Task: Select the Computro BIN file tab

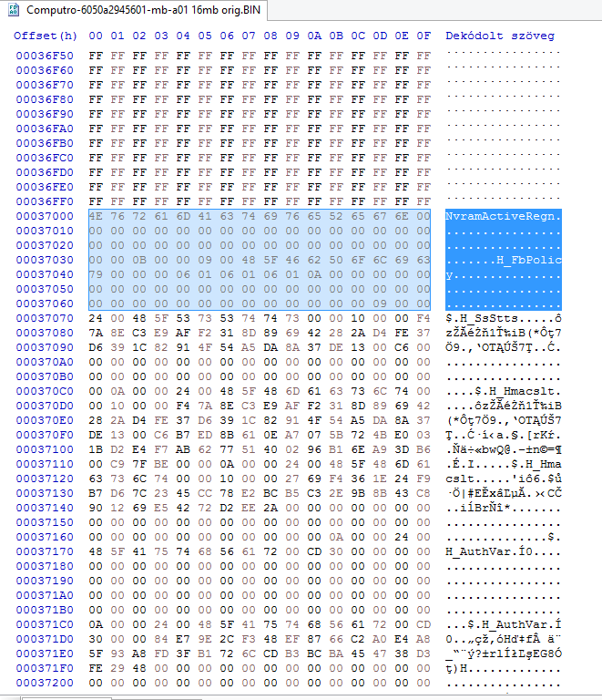Action: click(x=134, y=10)
